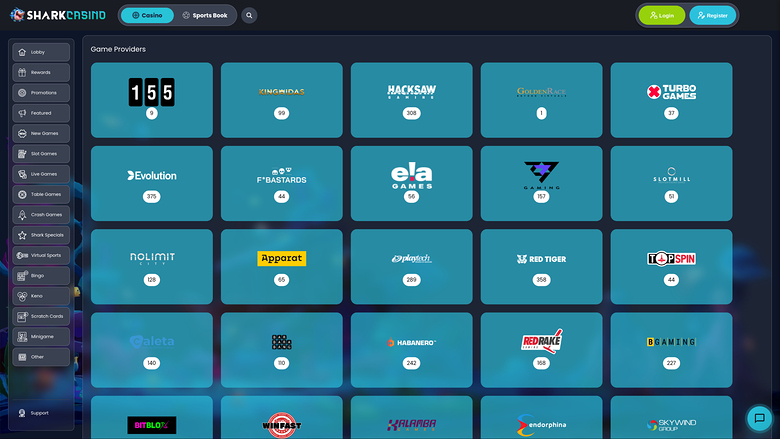This screenshot has width=780, height=439.
Task: Open the Lobby sidebar item
Action: pos(41,52)
